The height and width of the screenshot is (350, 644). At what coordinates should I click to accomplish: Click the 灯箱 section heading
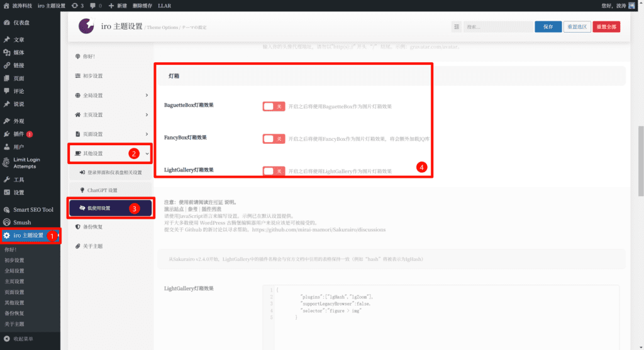point(174,76)
